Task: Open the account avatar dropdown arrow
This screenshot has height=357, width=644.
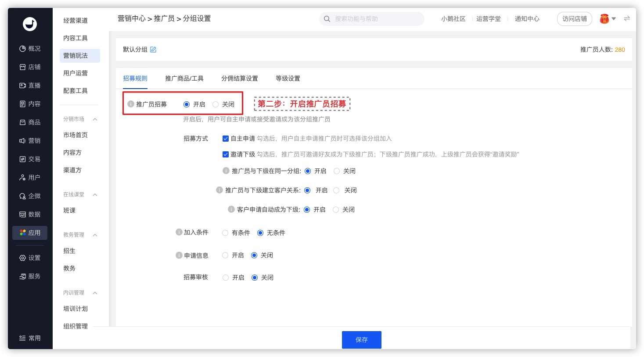Action: click(614, 18)
